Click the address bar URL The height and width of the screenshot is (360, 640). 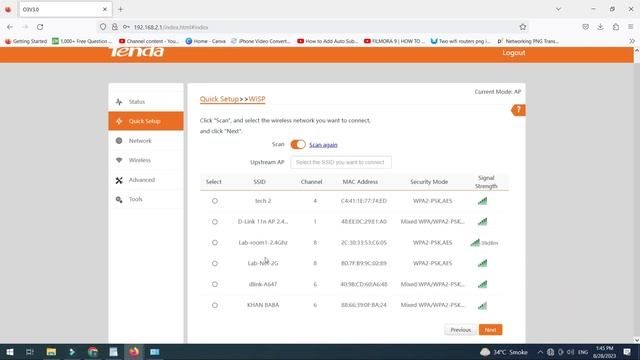point(171,27)
